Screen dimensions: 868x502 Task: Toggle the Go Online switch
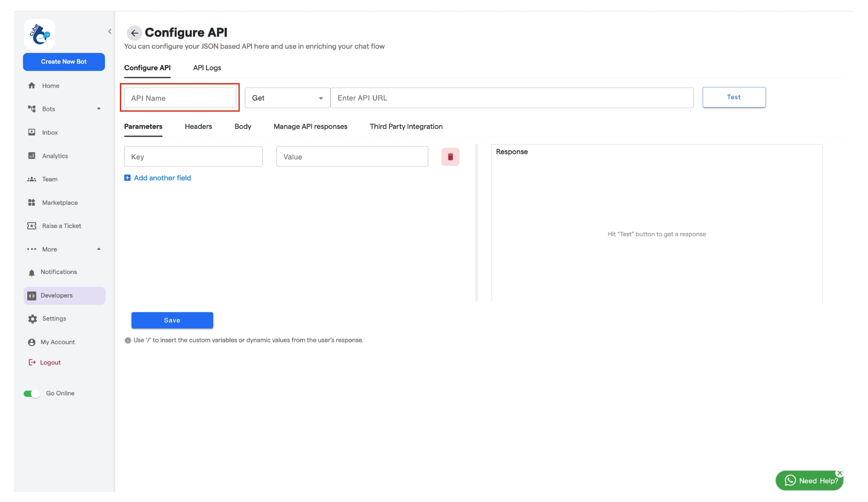(32, 393)
